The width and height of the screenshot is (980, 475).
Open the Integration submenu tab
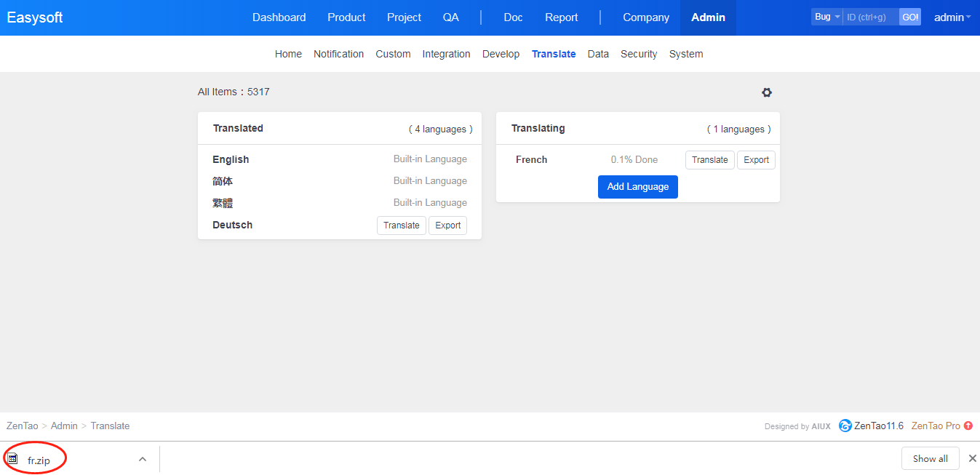pos(446,54)
